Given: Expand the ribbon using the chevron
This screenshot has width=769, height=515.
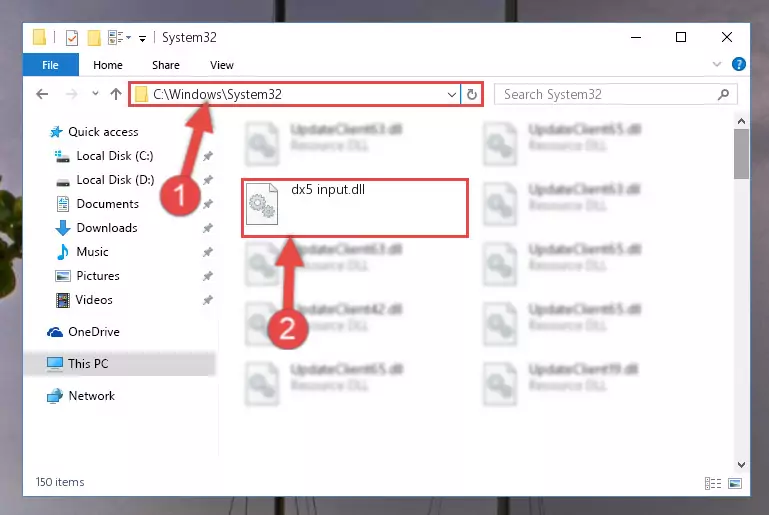Looking at the screenshot, I should point(717,64).
